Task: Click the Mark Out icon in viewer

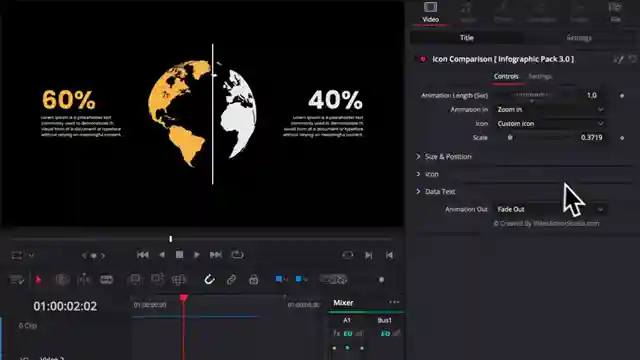Action: click(x=389, y=255)
